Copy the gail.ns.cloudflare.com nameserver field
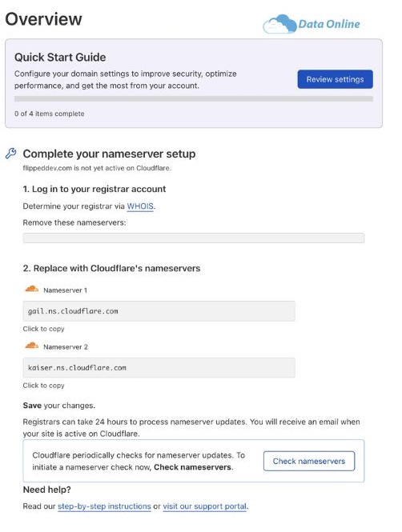 click(159, 311)
